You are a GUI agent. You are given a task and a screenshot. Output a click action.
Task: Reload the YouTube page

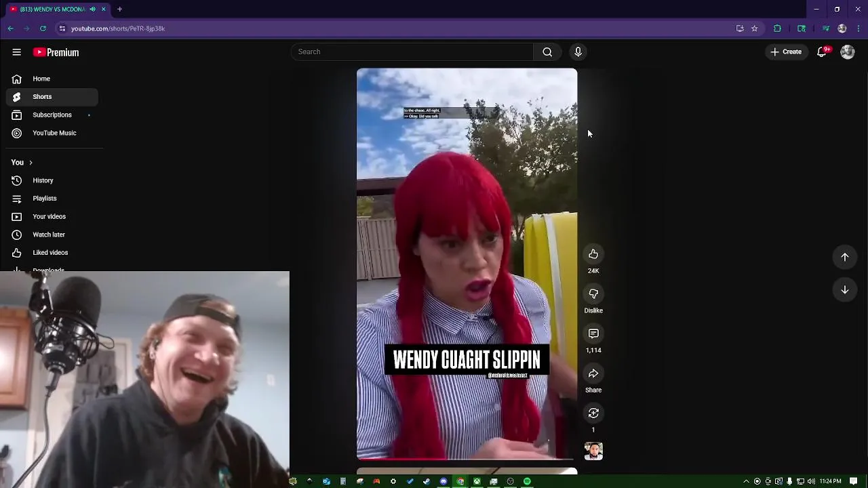(43, 28)
